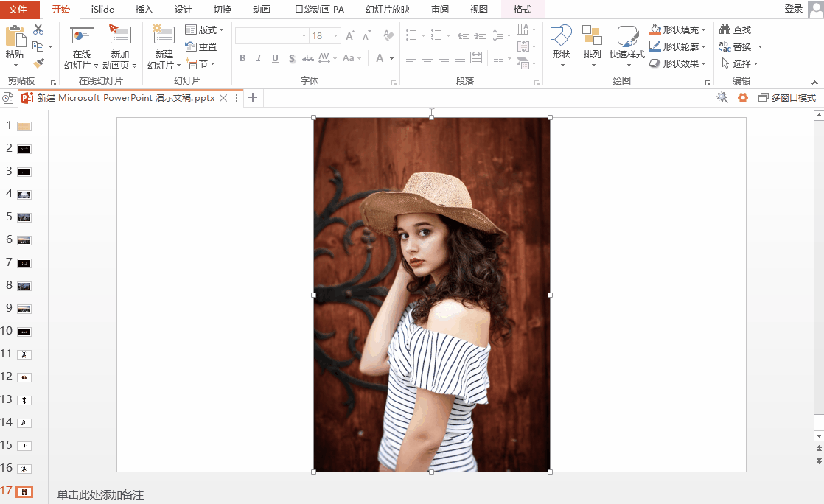This screenshot has height=504, width=824.
Task: Expand the Shape Fill (形状填充) dropdown
Action: [x=703, y=30]
